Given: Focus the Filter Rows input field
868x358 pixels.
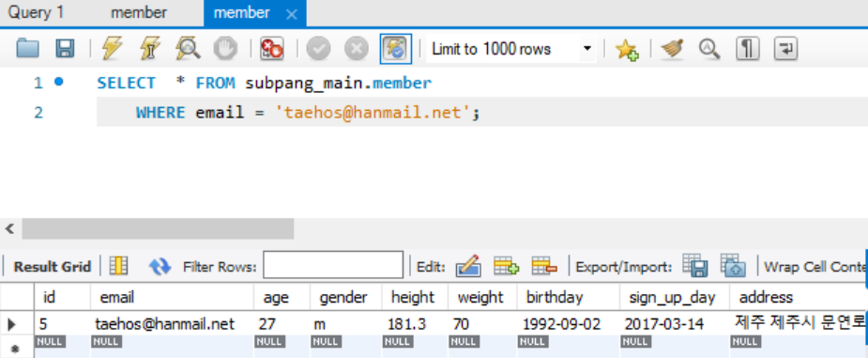Looking at the screenshot, I should click(x=333, y=265).
